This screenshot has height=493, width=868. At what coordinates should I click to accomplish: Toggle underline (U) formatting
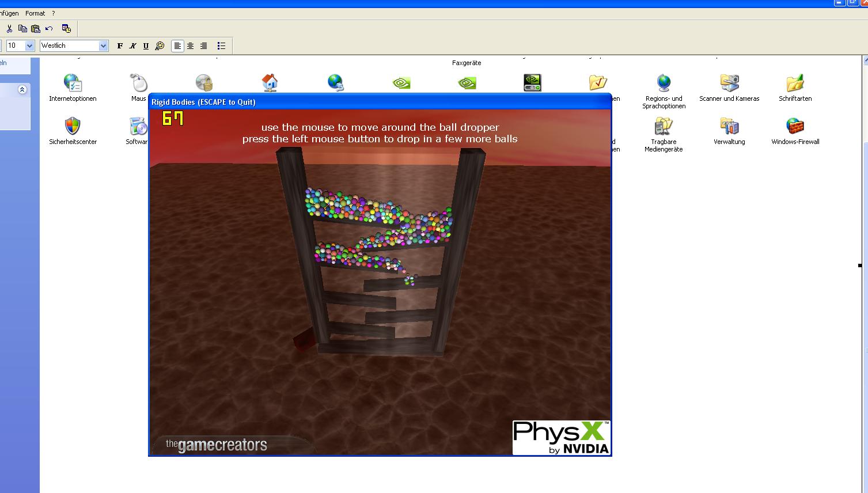(146, 46)
